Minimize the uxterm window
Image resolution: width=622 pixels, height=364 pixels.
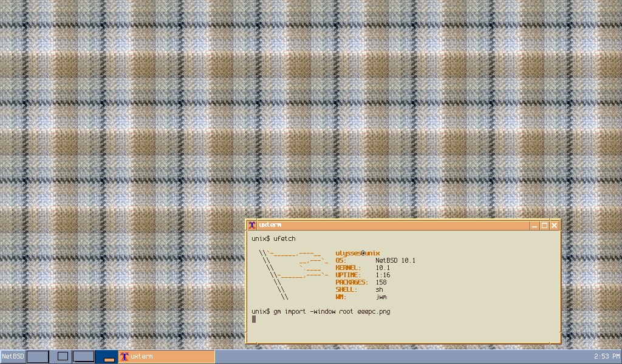tap(535, 226)
